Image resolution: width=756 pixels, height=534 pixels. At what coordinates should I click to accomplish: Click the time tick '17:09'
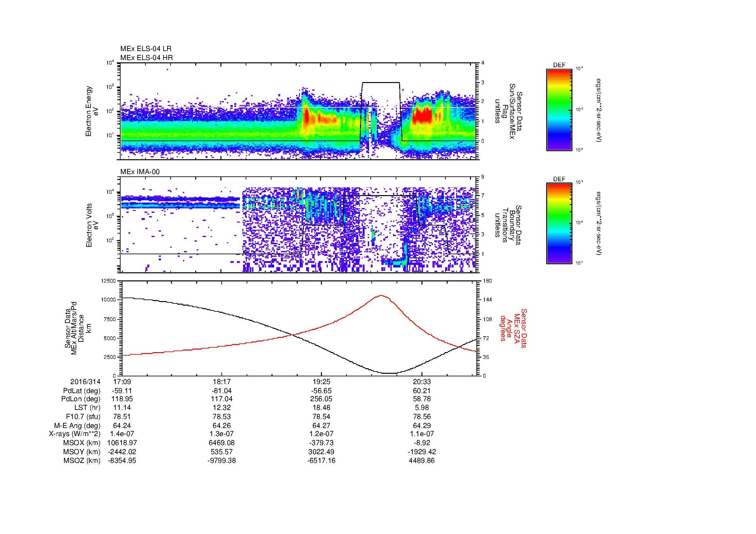point(122,382)
